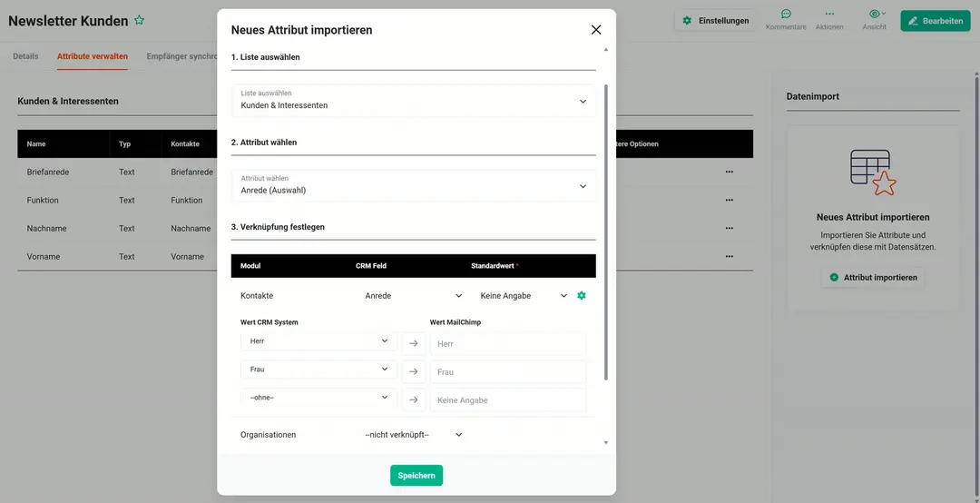
Task: Click the dialog scroll down arrow
Action: [x=605, y=442]
